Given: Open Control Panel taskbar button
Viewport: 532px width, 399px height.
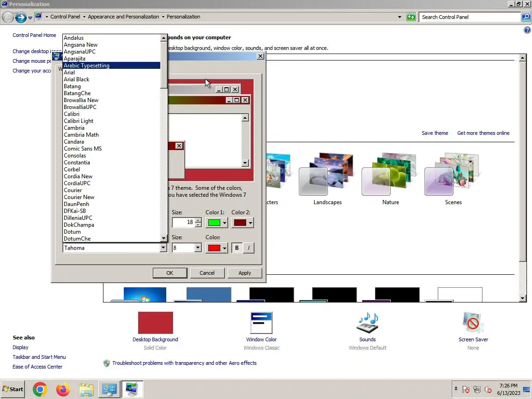Looking at the screenshot, I should (x=109, y=389).
